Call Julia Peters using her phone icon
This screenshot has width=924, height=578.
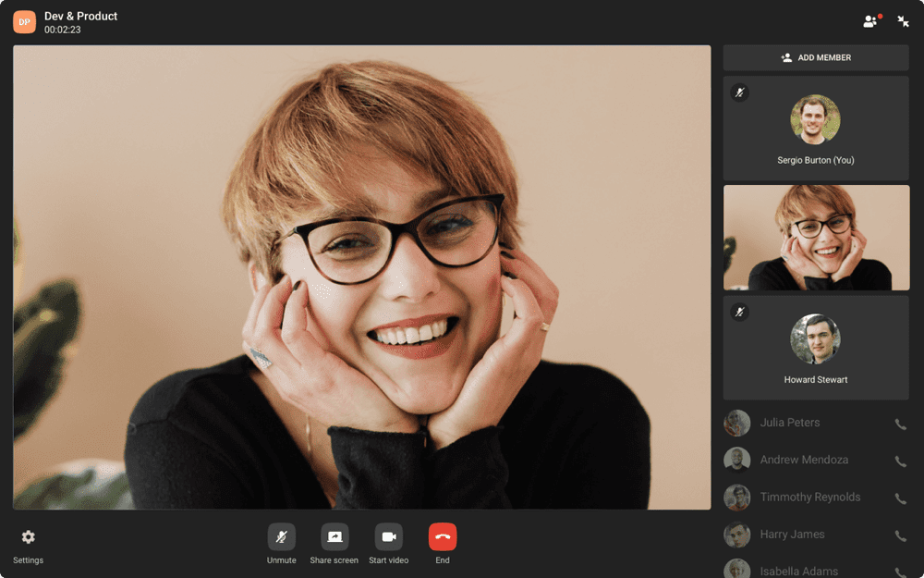pyautogui.click(x=900, y=423)
